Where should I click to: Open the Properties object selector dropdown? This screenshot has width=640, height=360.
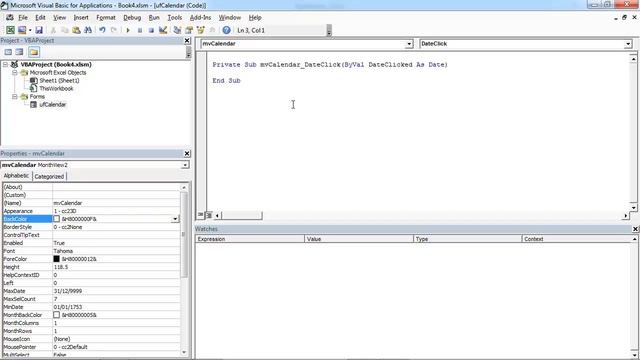click(185, 165)
